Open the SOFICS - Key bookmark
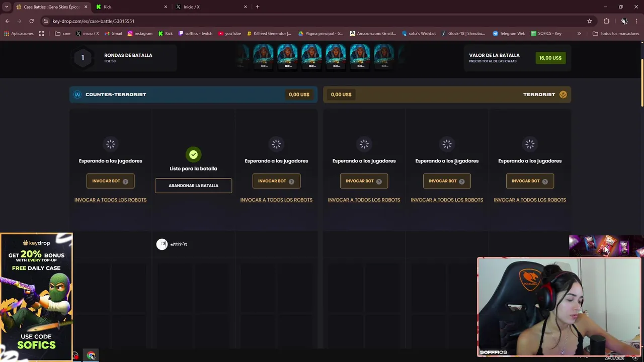The image size is (644, 362). tap(546, 34)
